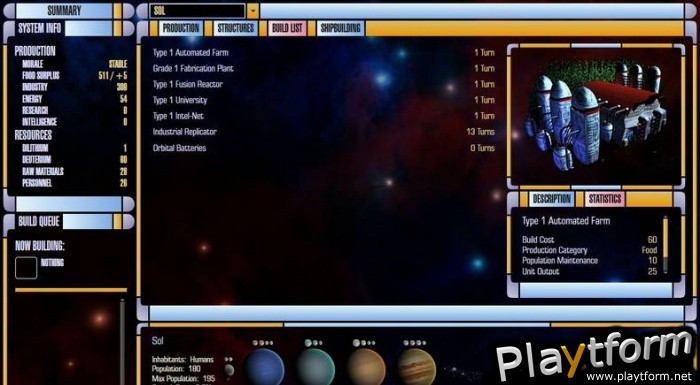Select Type 1 Intel-Net entry
Image resolution: width=700 pixels, height=385 pixels.
click(324, 116)
